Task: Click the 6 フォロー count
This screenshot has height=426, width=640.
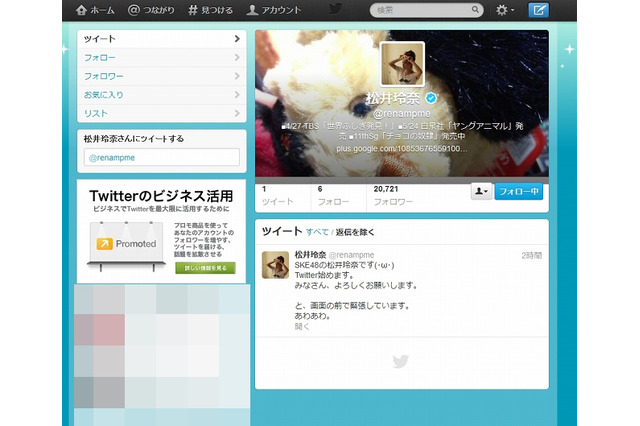Action: coord(333,195)
